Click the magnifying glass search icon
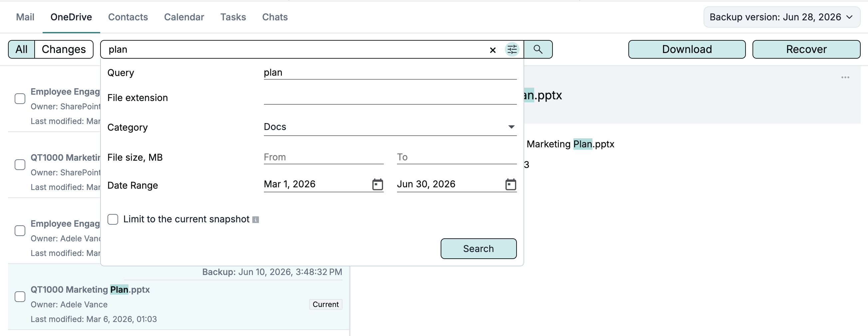This screenshot has height=336, width=868. pyautogui.click(x=538, y=50)
